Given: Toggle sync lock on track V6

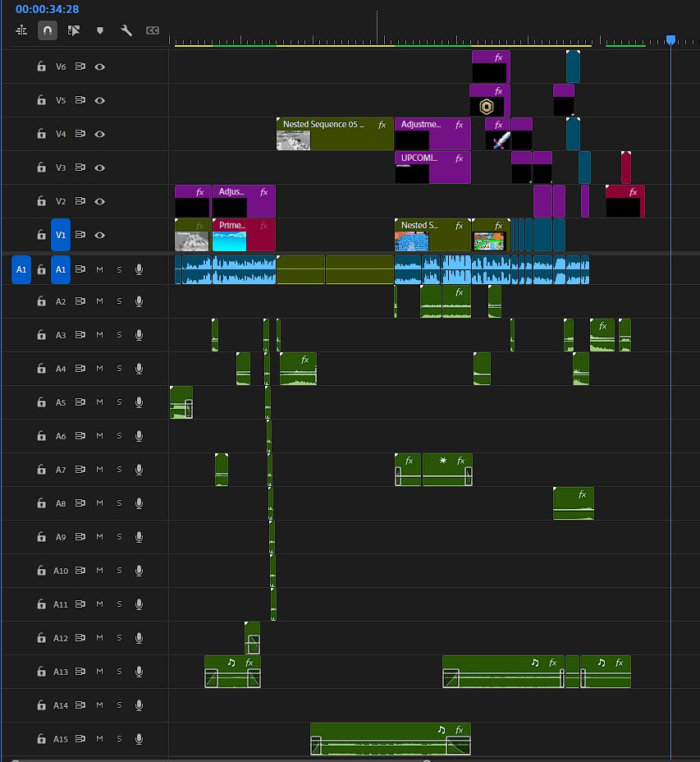Looking at the screenshot, I should [80, 67].
